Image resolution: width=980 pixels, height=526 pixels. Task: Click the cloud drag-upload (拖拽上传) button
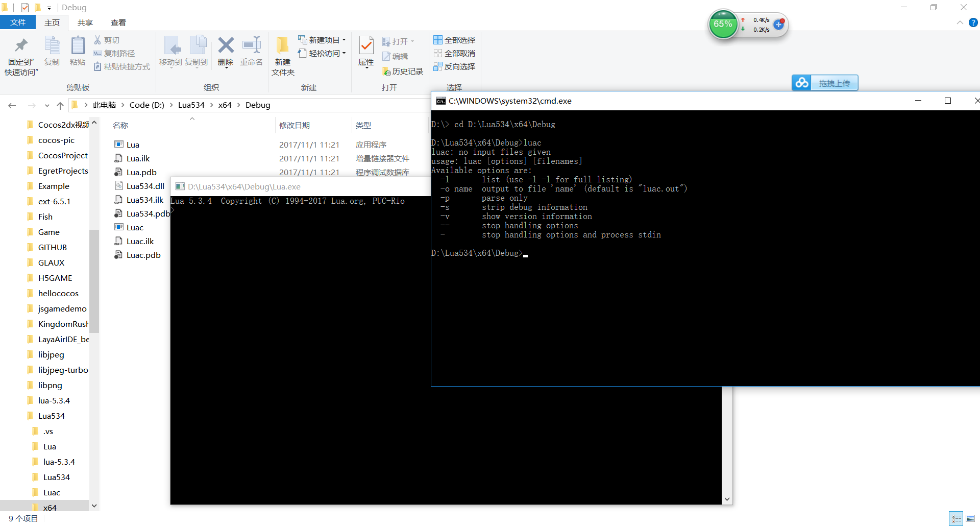[825, 83]
